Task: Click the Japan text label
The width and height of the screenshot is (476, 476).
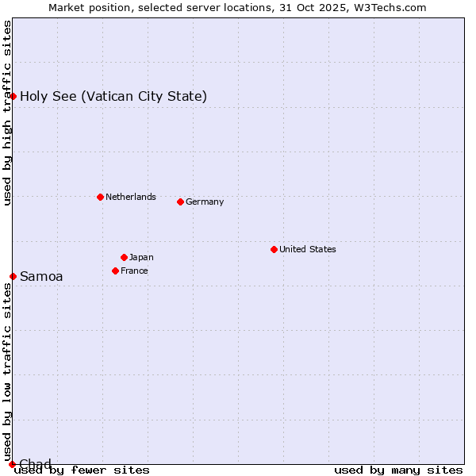Action: tap(141, 257)
